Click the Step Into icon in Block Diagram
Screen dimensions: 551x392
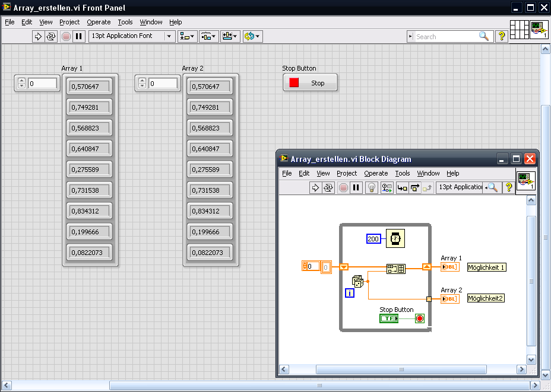tap(402, 187)
